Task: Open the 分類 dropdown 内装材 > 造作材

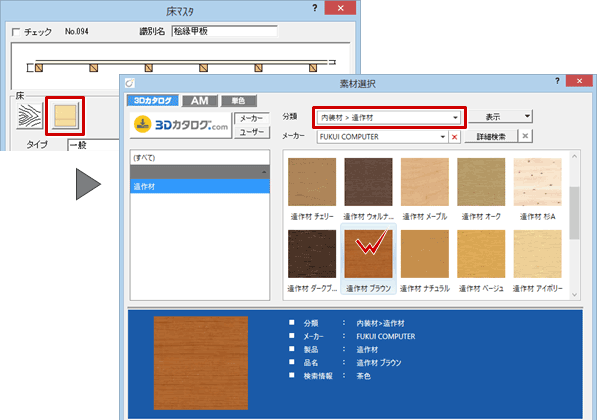Action: coord(389,118)
